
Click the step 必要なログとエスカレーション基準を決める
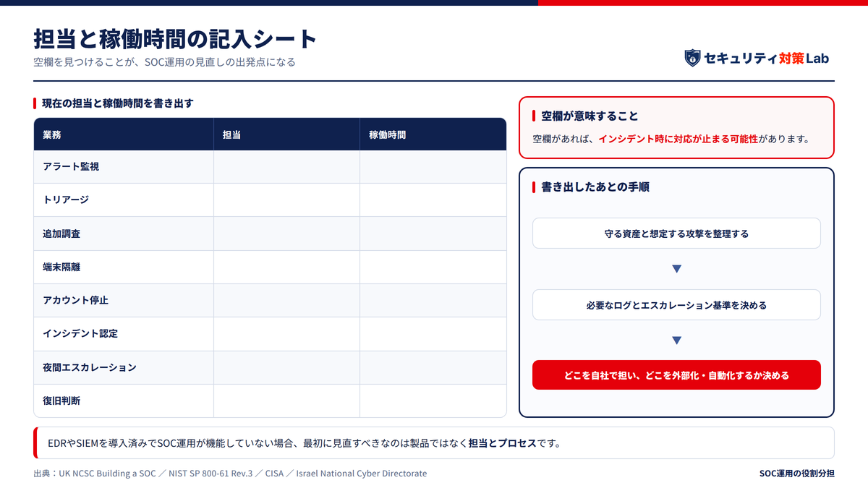pos(676,305)
